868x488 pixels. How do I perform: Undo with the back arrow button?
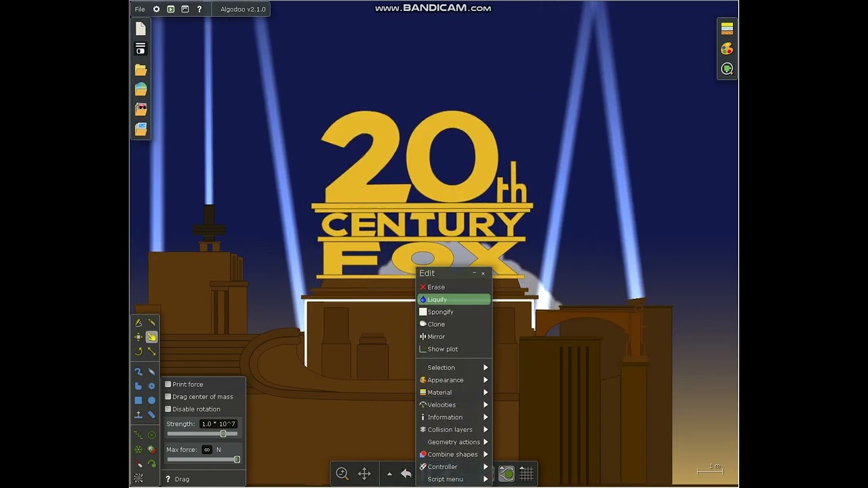pyautogui.click(x=406, y=474)
